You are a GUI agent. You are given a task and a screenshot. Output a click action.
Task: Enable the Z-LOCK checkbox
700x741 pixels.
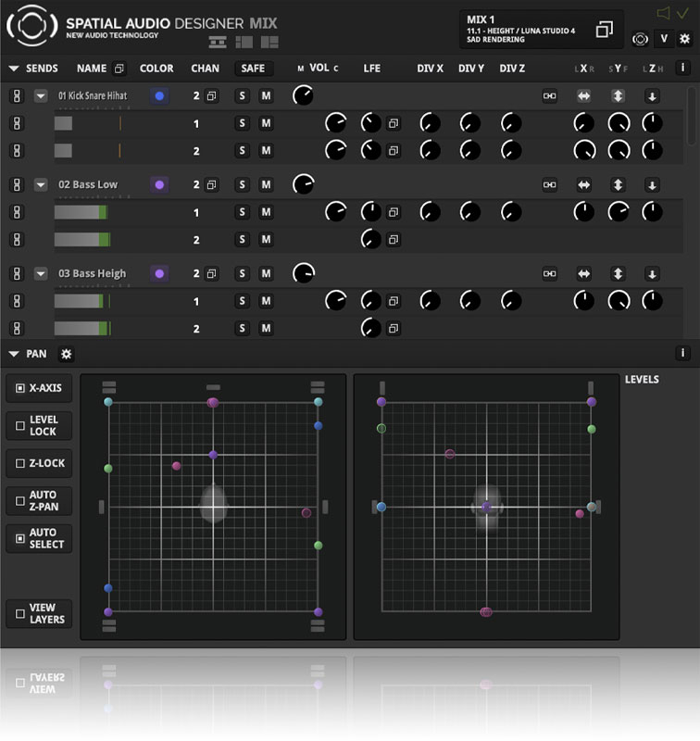click(20, 463)
